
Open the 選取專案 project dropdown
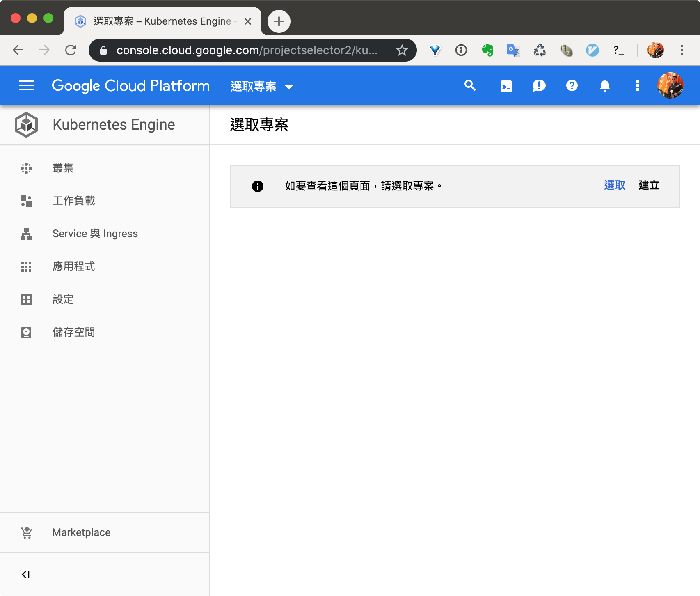[x=262, y=86]
